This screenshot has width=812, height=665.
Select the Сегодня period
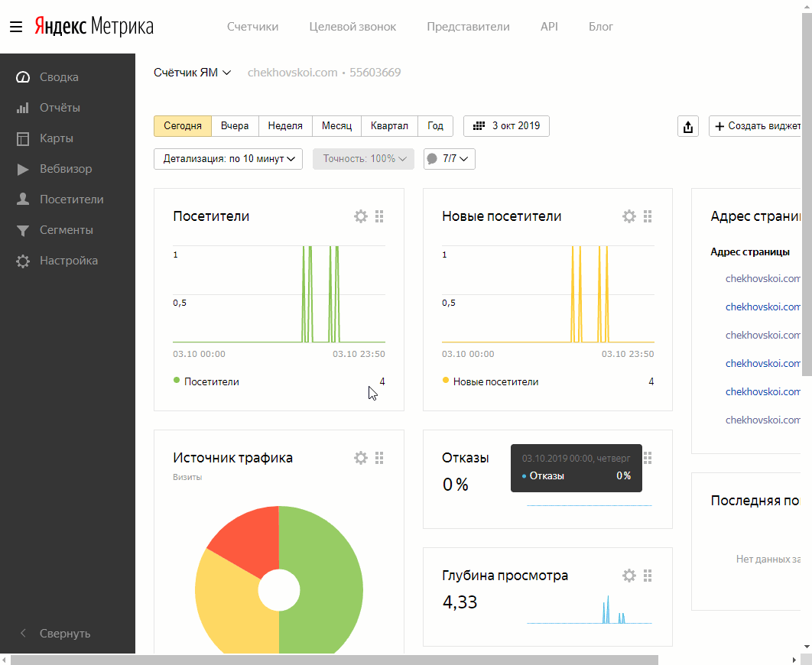coord(183,126)
